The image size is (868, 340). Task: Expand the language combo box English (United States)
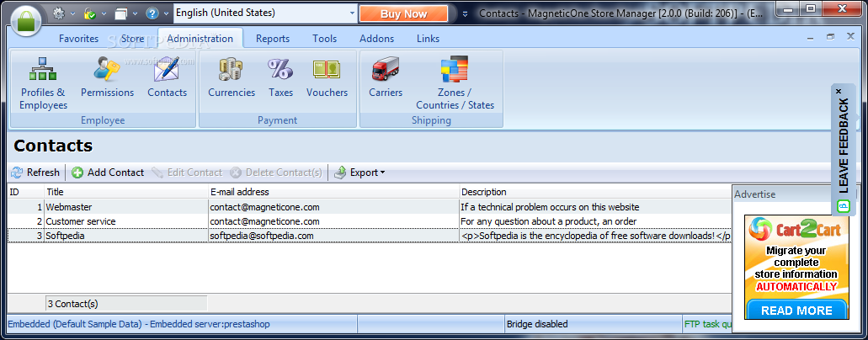[x=352, y=13]
